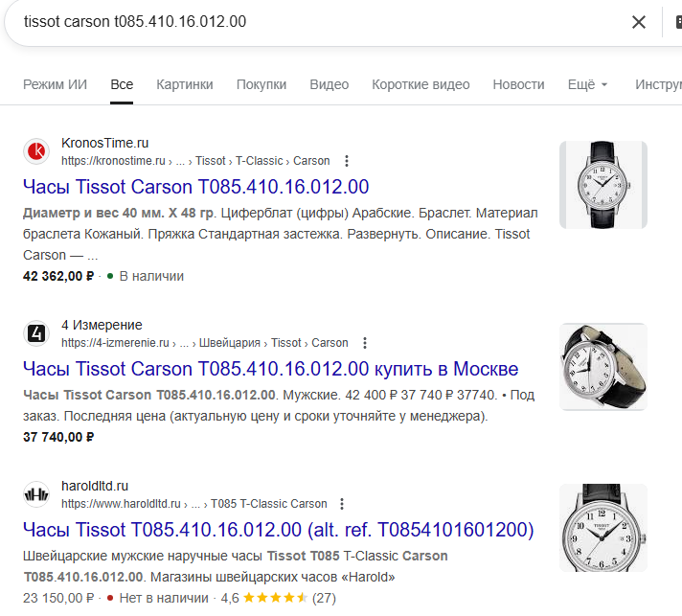This screenshot has height=616, width=682.
Task: Open the Режим ИИ tab
Action: tap(55, 84)
